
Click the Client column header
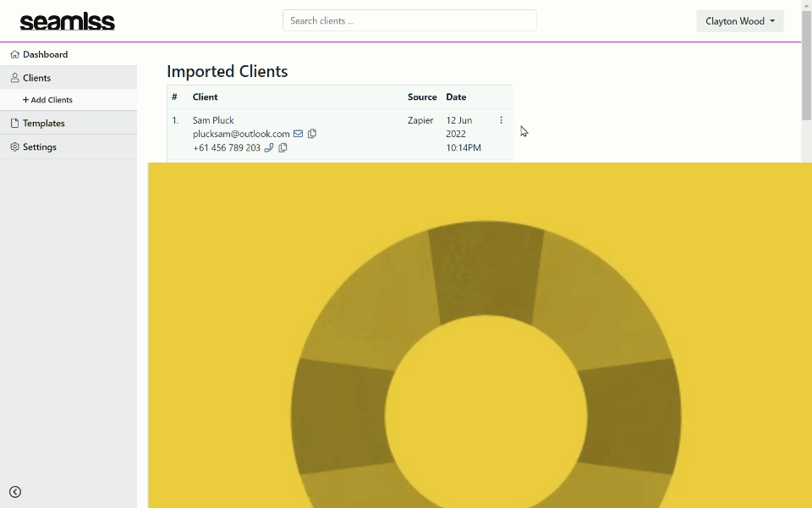click(205, 97)
